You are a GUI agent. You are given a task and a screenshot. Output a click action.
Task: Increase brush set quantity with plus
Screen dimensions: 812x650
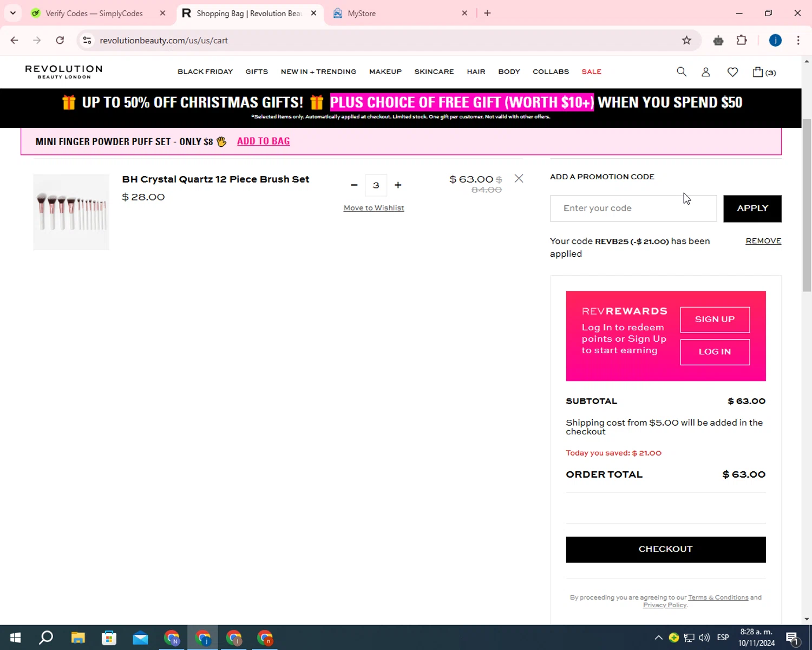click(398, 185)
